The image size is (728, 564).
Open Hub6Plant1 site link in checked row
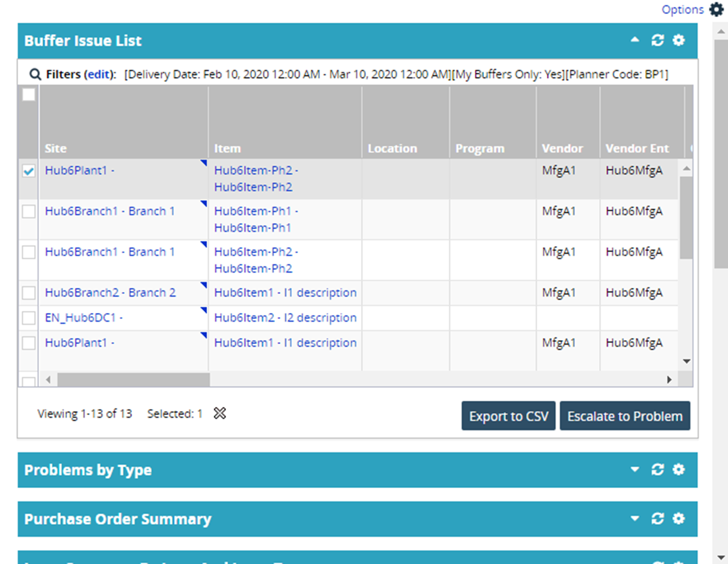80,171
